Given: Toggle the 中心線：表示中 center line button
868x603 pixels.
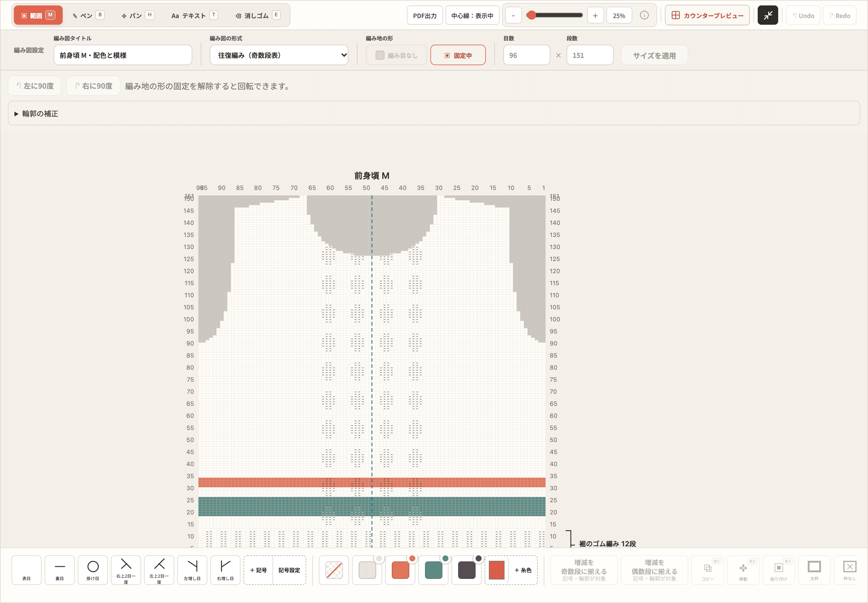Looking at the screenshot, I should tap(472, 15).
